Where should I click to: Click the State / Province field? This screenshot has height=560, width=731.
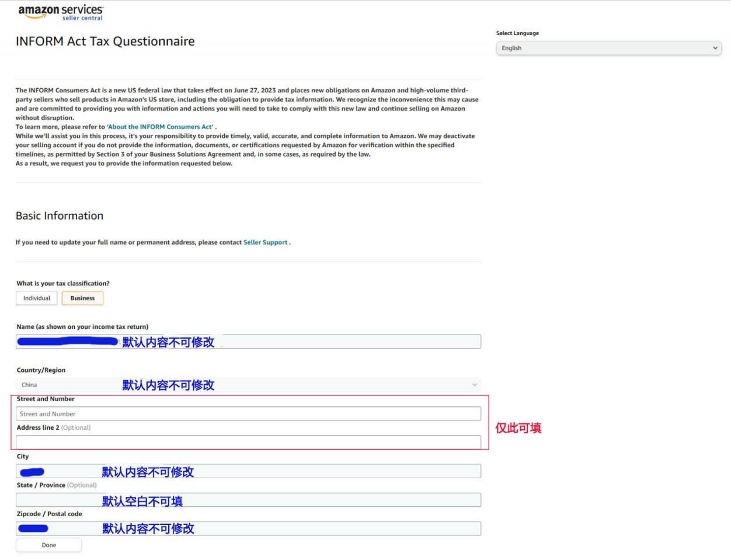point(248,500)
